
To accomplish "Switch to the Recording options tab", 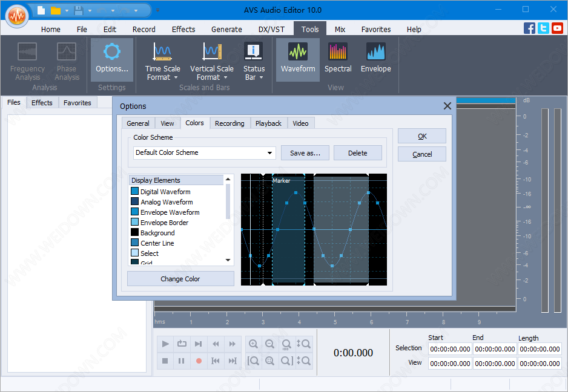I will click(x=230, y=123).
